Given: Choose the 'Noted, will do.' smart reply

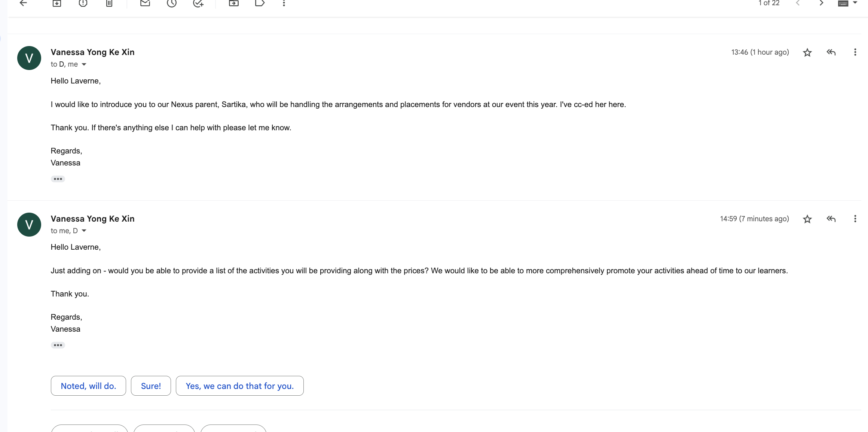Looking at the screenshot, I should pyautogui.click(x=88, y=386).
